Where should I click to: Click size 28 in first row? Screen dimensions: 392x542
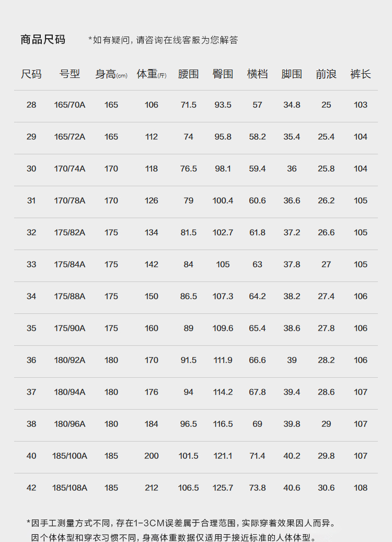tap(31, 105)
